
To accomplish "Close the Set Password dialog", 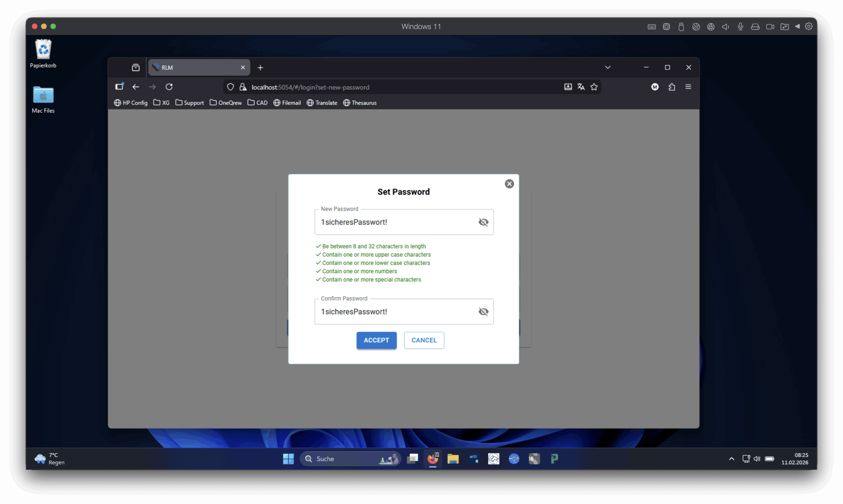I will pos(509,184).
